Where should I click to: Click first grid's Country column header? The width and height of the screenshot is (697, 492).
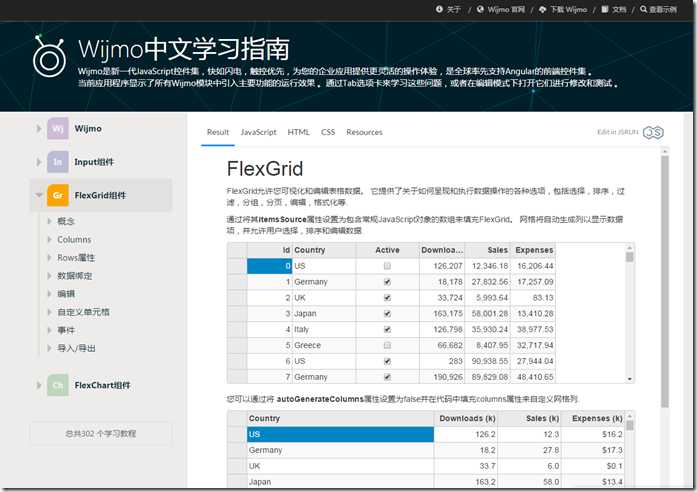[x=324, y=250]
